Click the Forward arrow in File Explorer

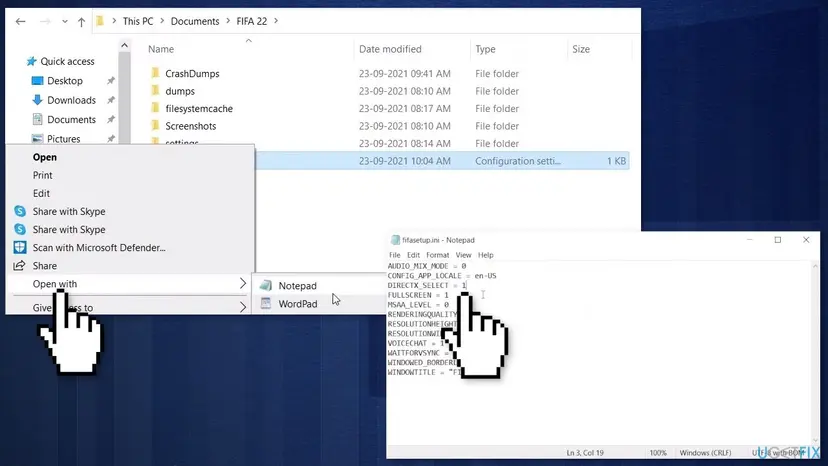[45, 22]
